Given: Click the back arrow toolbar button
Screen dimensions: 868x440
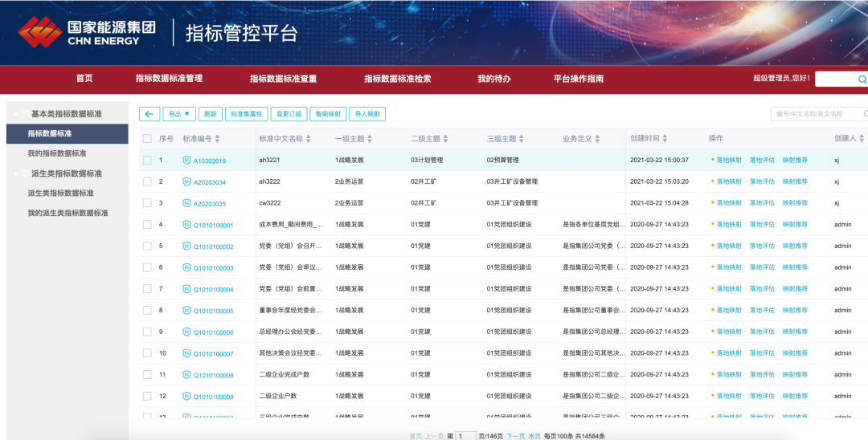Looking at the screenshot, I should [149, 114].
